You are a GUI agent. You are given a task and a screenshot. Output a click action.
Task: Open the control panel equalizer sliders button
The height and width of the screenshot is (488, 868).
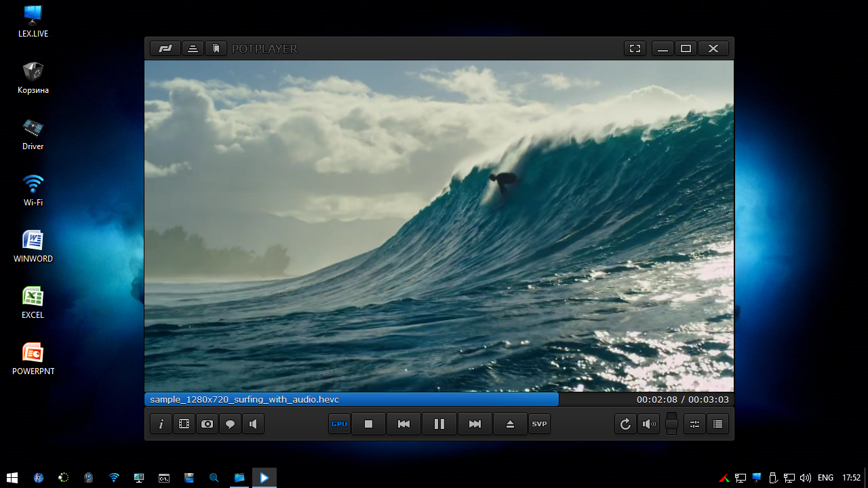(694, 424)
